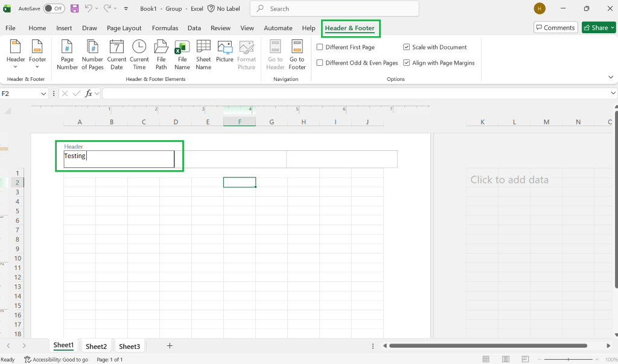The image size is (618, 364).
Task: Insert Current Date into header
Action: (x=116, y=55)
